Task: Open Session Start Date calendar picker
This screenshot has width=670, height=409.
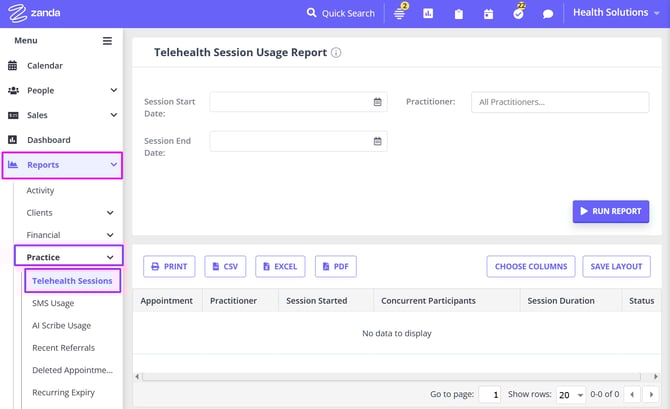Action: (377, 102)
